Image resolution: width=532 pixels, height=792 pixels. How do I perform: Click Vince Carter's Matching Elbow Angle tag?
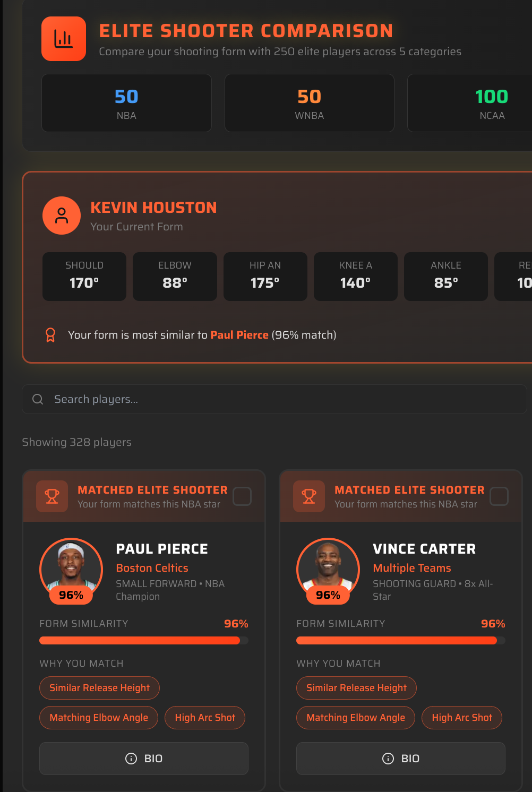pyautogui.click(x=355, y=718)
